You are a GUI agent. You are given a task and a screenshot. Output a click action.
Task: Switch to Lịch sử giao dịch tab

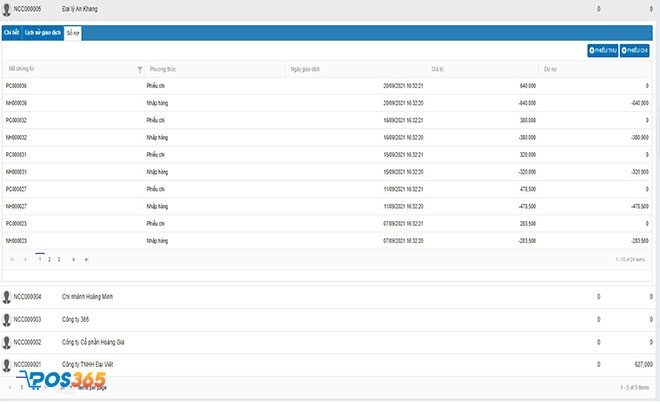coord(43,33)
